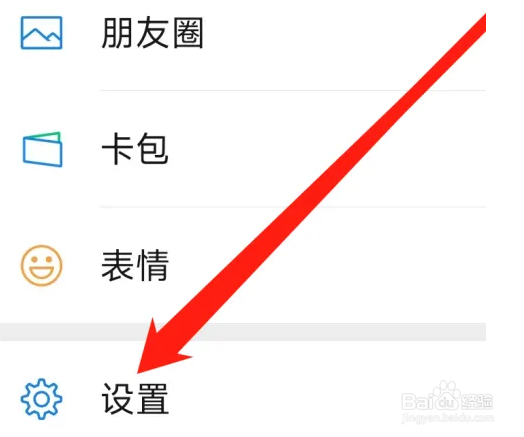The width and height of the screenshot is (524, 437).
Task: Open the 朋友圈 menu entry text
Action: (x=152, y=33)
